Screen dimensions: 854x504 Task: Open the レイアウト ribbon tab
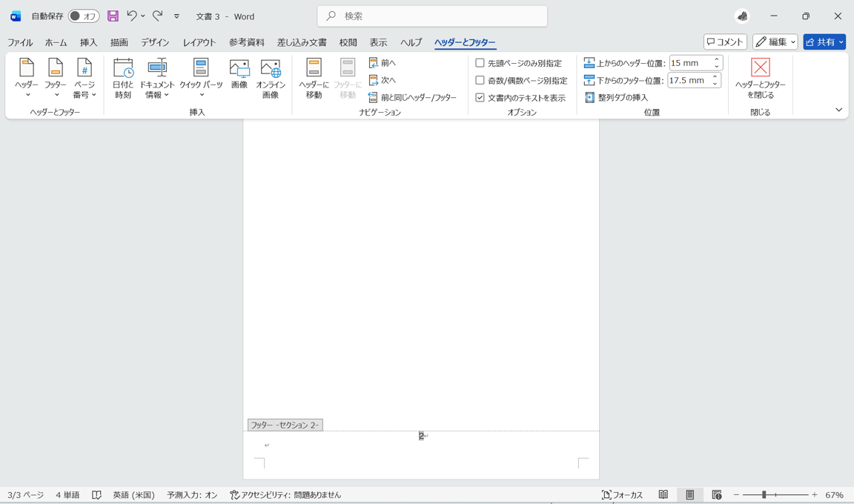click(x=199, y=42)
